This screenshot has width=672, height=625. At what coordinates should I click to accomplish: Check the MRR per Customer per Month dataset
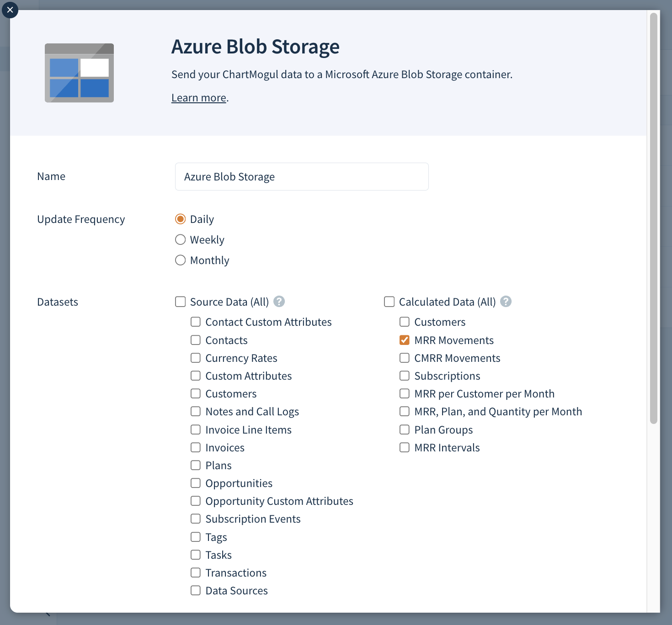[x=405, y=393]
